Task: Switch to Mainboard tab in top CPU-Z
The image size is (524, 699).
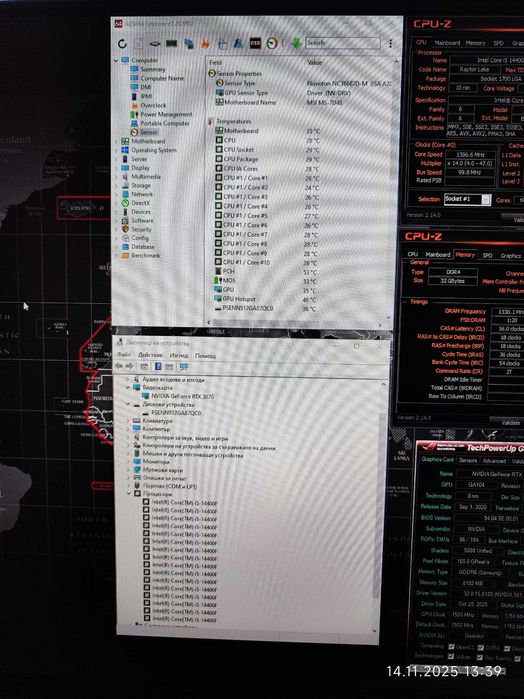Action: pos(447,43)
